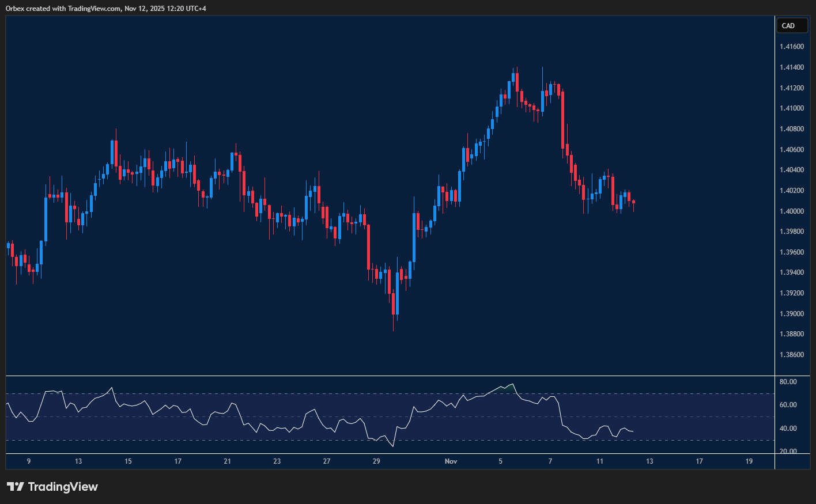Select the CAD currency badge

(x=792, y=25)
